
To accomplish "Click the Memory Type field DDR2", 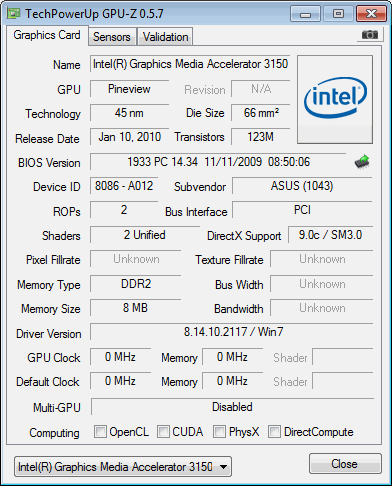I will click(136, 284).
